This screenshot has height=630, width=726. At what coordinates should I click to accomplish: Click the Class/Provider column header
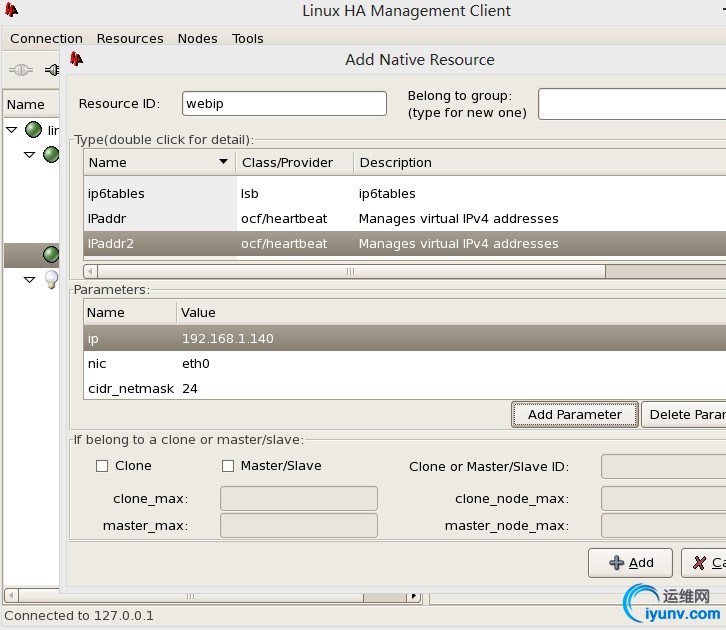coord(294,162)
